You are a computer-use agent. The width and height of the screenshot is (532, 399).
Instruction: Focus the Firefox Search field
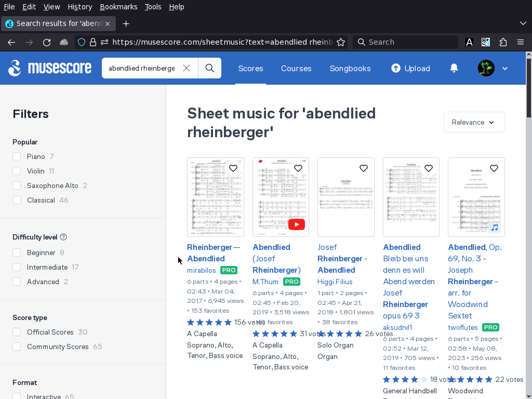pyautogui.click(x=405, y=42)
